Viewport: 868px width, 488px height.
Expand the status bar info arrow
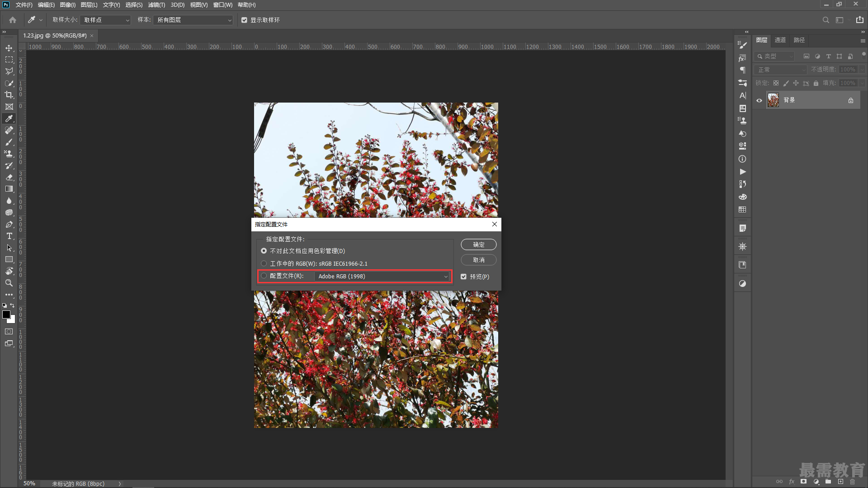tap(120, 483)
